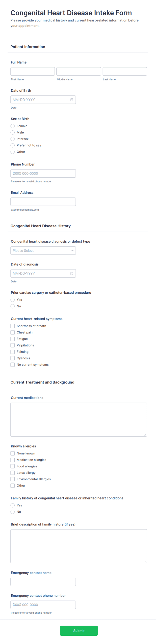Screen dimensions: 156x644
Task: Click the Emergency contact name field
Action: click(43, 581)
